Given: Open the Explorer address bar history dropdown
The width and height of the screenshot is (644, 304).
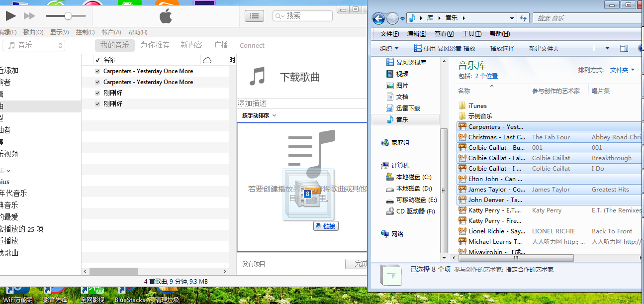Looking at the screenshot, I should (x=512, y=18).
